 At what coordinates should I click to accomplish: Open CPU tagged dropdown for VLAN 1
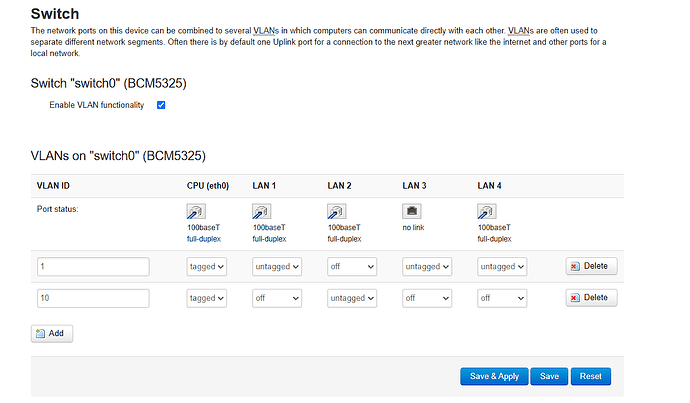pyautogui.click(x=207, y=267)
